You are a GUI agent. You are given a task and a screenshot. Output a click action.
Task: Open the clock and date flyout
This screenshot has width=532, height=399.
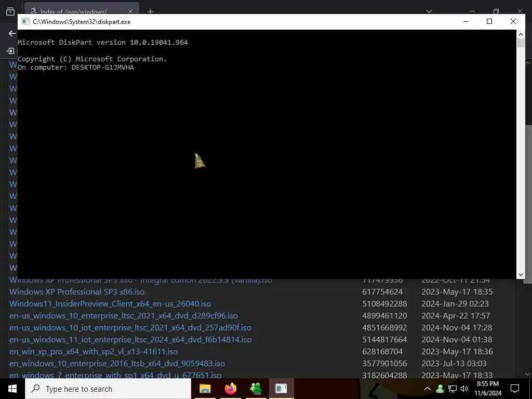[487, 389]
